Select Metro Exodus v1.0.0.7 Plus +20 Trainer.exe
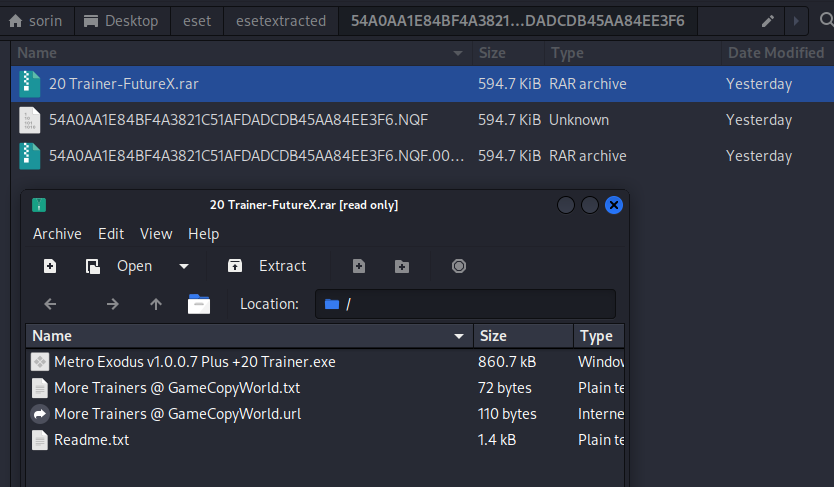The height and width of the screenshot is (487, 834). click(x=325, y=362)
